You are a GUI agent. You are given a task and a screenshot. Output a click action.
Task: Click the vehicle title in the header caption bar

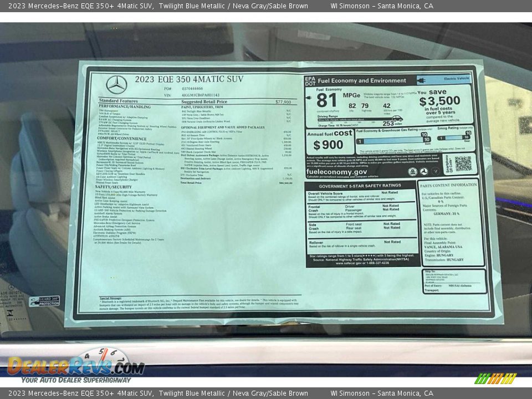158,6
